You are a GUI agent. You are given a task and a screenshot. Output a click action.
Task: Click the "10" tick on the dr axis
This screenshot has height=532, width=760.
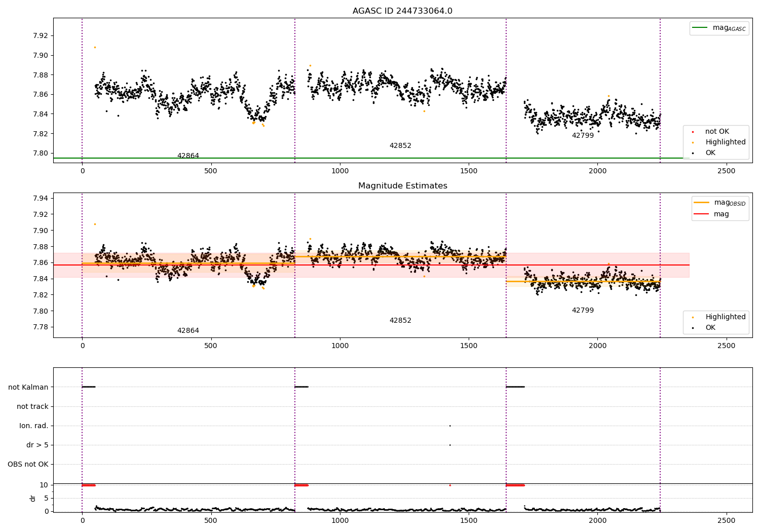click(44, 485)
